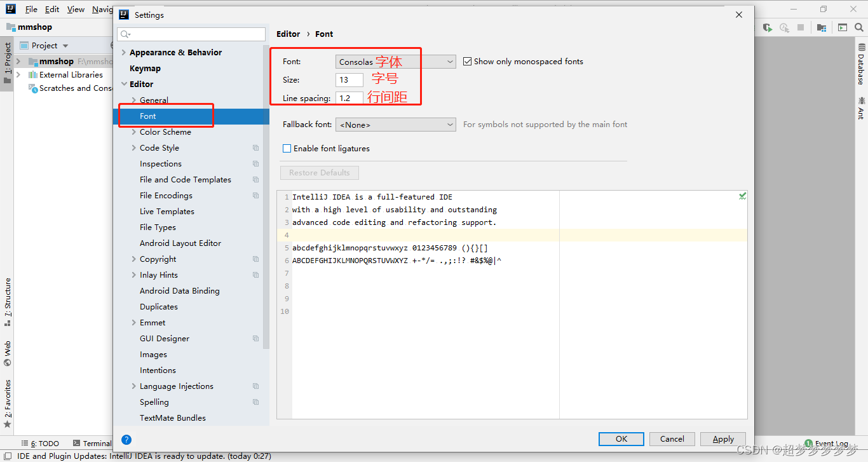Open Project Structure folder icon
This screenshot has width=868, height=462.
click(822, 27)
